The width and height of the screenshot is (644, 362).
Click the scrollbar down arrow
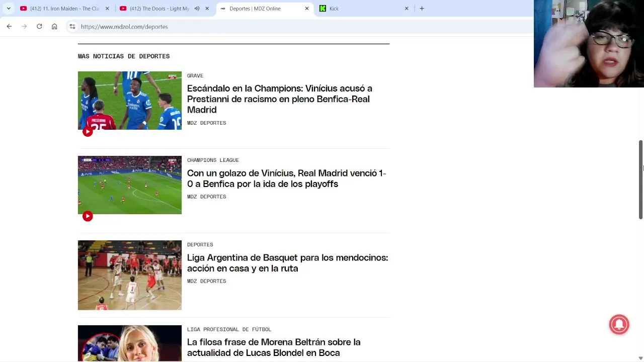pyautogui.click(x=640, y=358)
